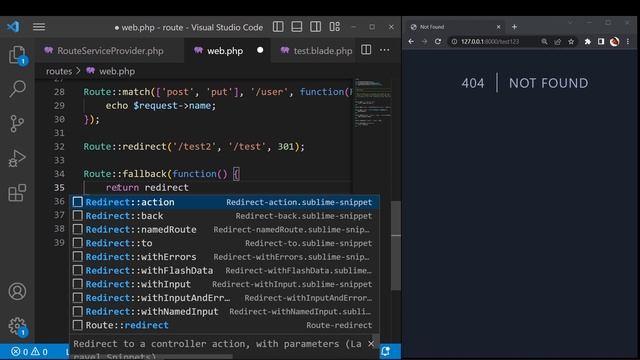Image resolution: width=640 pixels, height=360 pixels.
Task: Click the editor vertical scrollbar
Action: coord(396,245)
